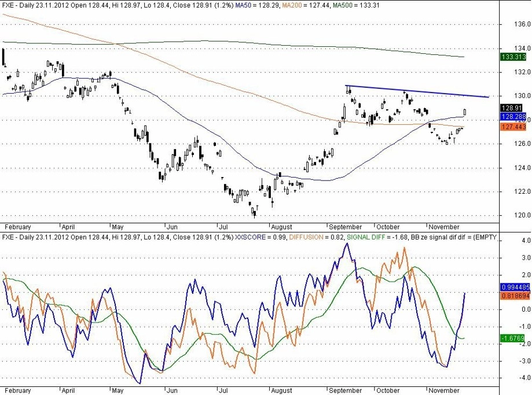Click the last white candlestick in November
The image size is (532, 395).
coord(464,112)
